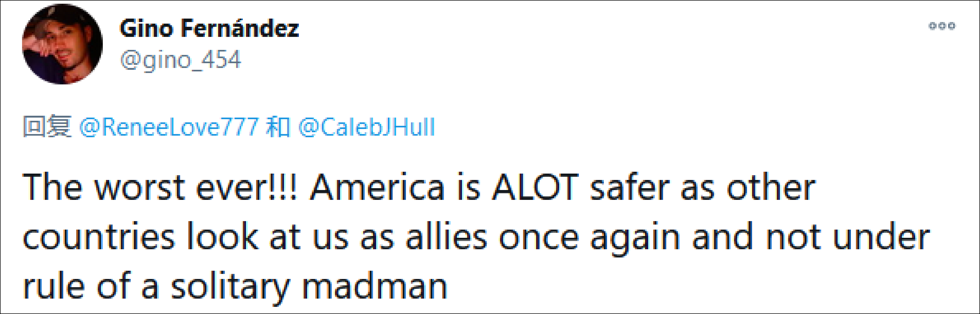Click the 回复 reply label
This screenshot has width=980, height=314.
pyautogui.click(x=47, y=127)
